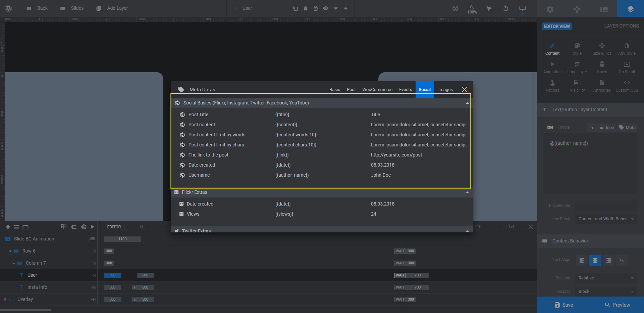Switch to the Images meta tab
This screenshot has width=644, height=313.
click(x=445, y=90)
